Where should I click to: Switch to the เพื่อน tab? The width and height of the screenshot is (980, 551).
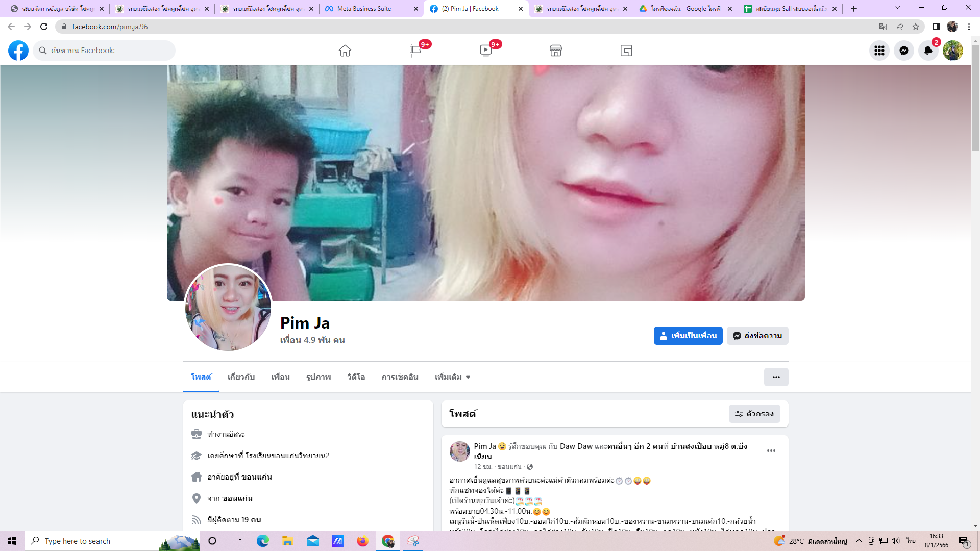280,377
